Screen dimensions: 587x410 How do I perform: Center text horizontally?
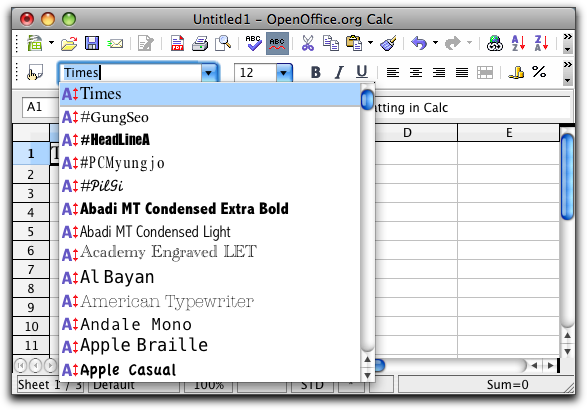(x=416, y=72)
